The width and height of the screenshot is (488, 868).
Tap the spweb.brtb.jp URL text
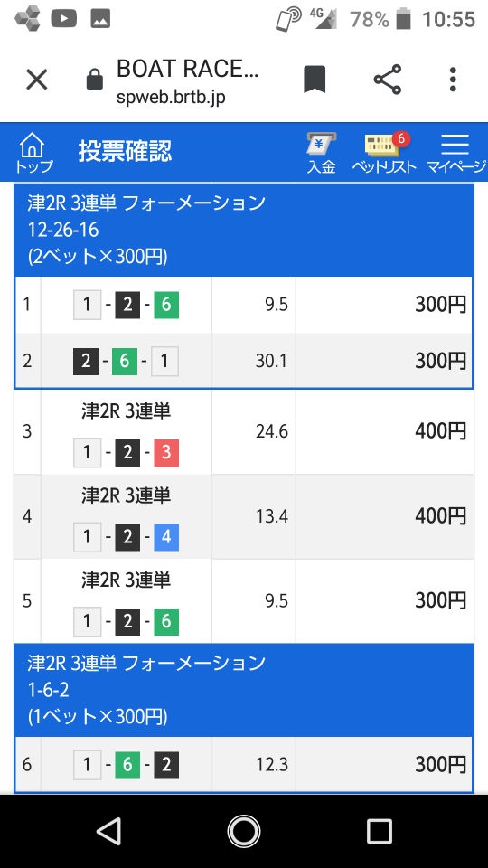tap(171, 98)
